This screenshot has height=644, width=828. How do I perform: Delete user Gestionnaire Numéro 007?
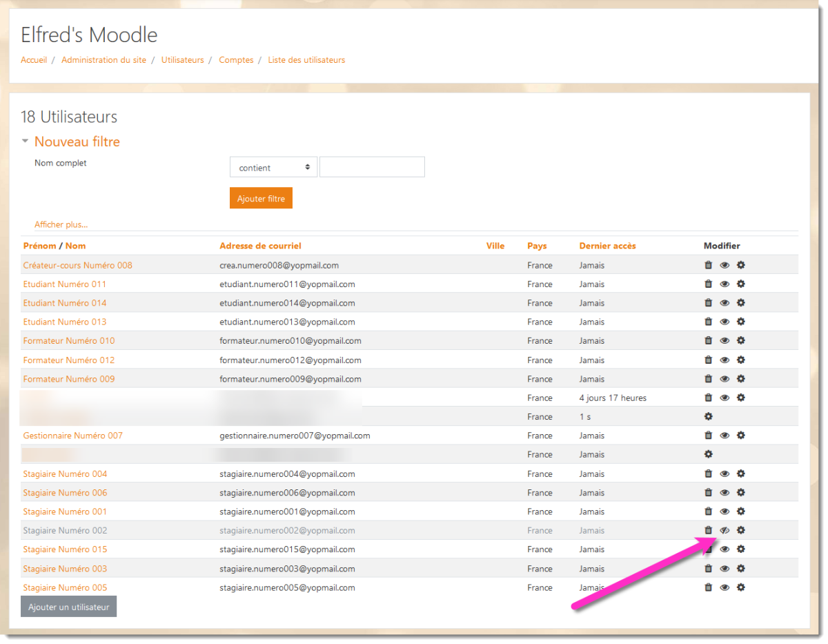[x=708, y=436]
